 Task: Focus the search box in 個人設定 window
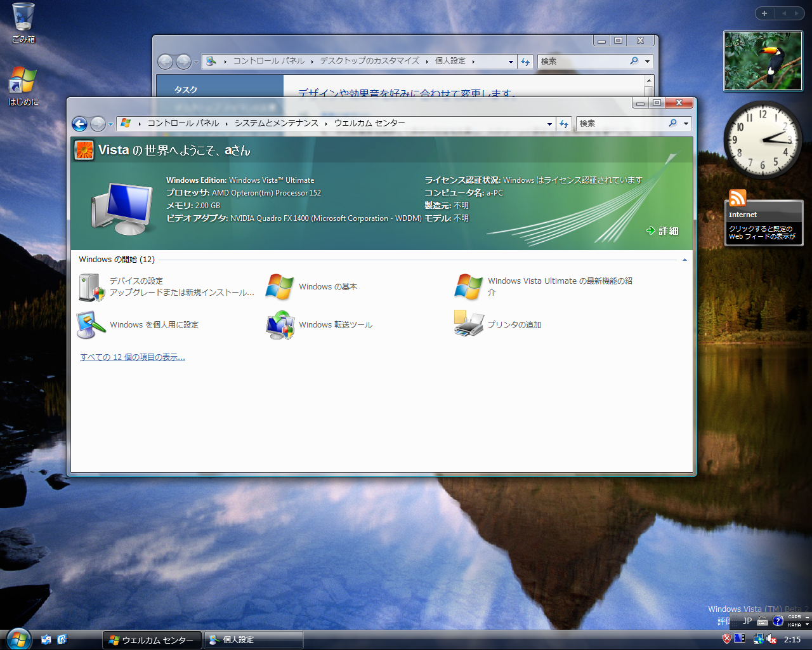tap(583, 62)
